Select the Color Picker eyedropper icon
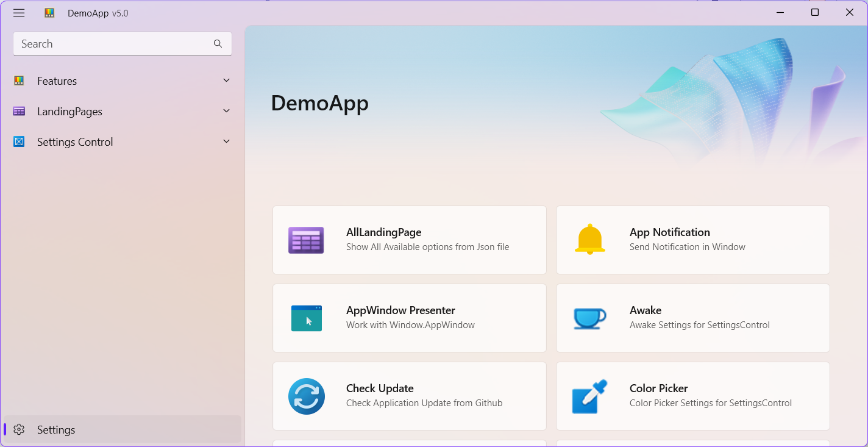 (x=589, y=396)
